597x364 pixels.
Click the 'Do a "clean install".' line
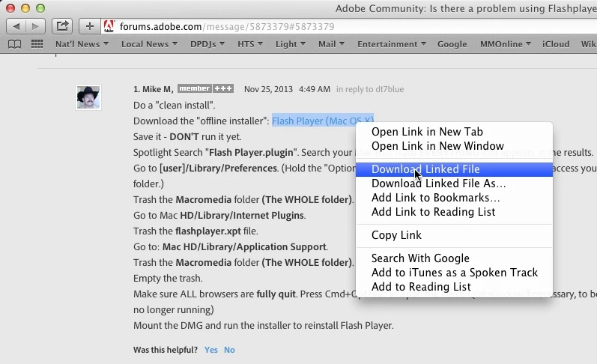[x=174, y=105]
